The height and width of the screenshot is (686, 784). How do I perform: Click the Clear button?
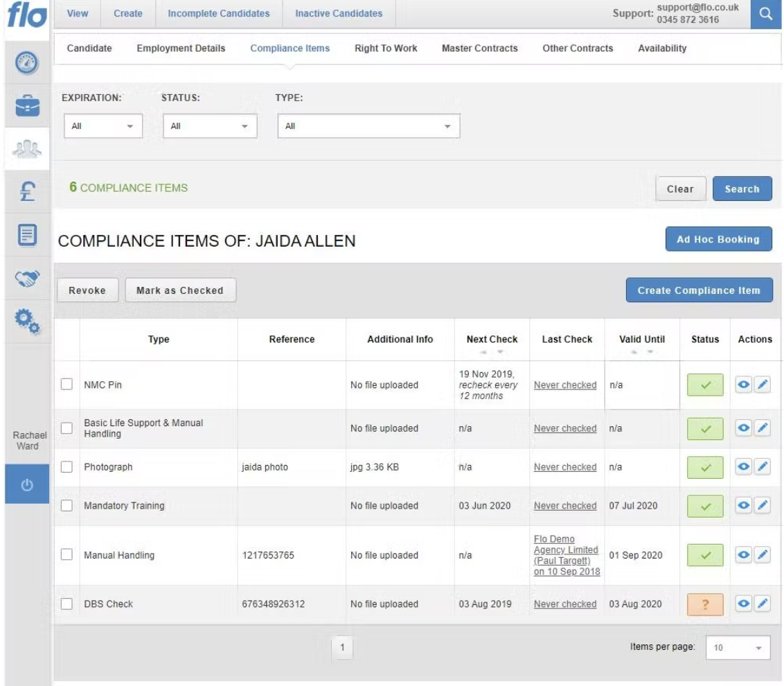click(681, 188)
